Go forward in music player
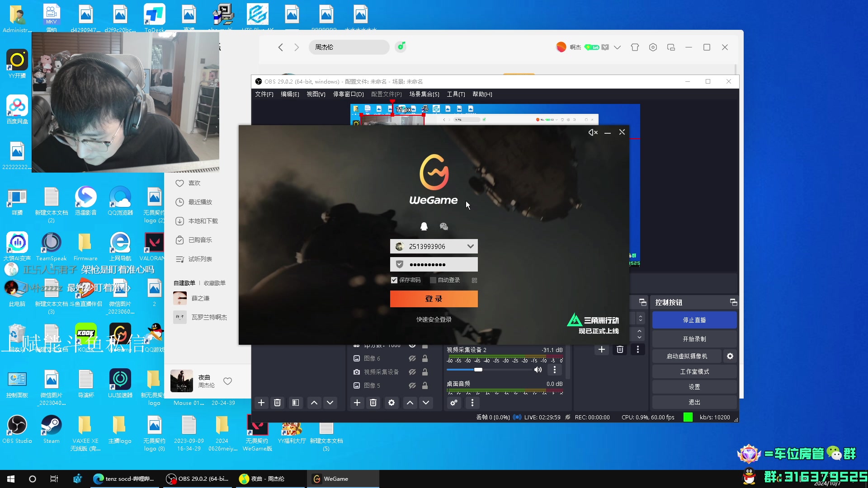This screenshot has width=868, height=488. pyautogui.click(x=297, y=47)
